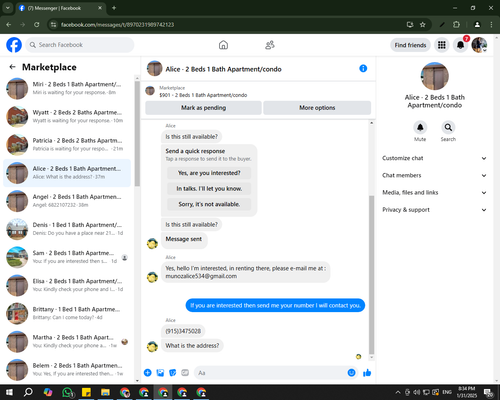
Task: Open Elisa's 2 Beds 1 Bath conversation
Action: pos(67,285)
